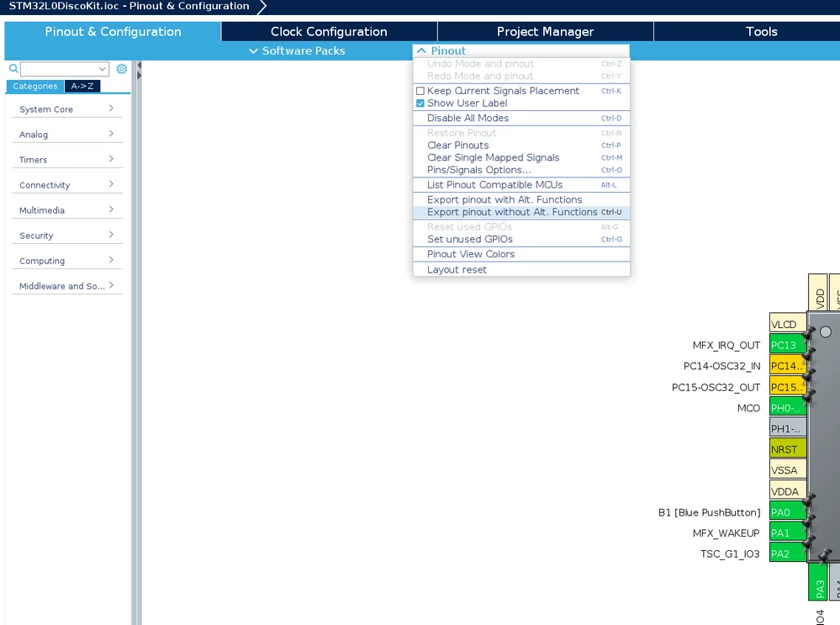Open the gear settings icon beside the search box
This screenshot has width=840, height=625.
click(122, 69)
